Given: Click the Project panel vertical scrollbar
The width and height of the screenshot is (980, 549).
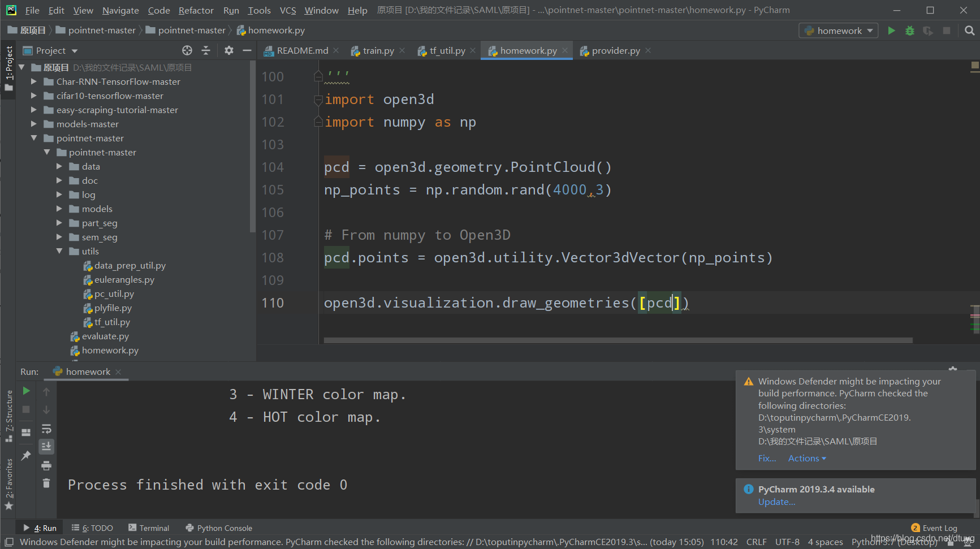Looking at the screenshot, I should (x=252, y=147).
